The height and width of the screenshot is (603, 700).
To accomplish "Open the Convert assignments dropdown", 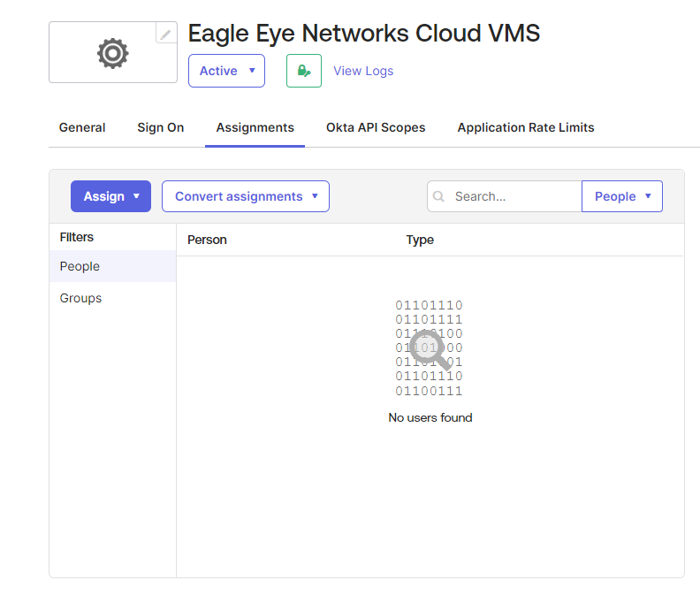I will click(x=245, y=196).
